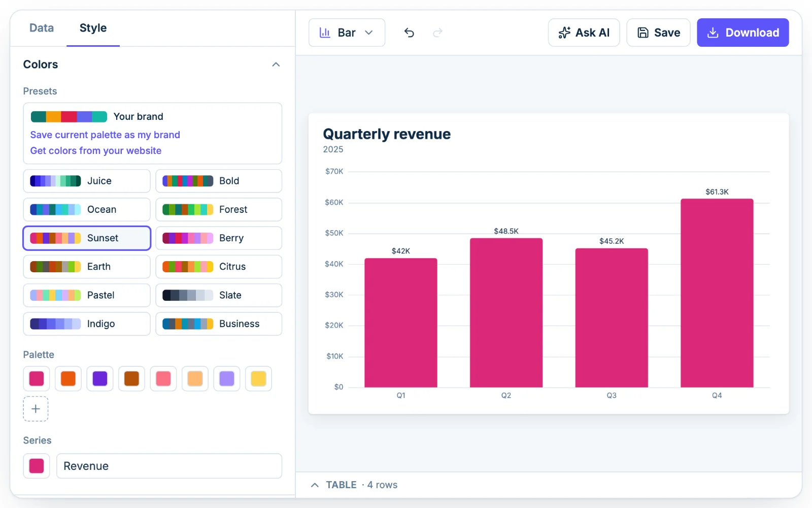Image resolution: width=812 pixels, height=508 pixels.
Task: Edit the coral palette swatch
Action: [x=163, y=378]
